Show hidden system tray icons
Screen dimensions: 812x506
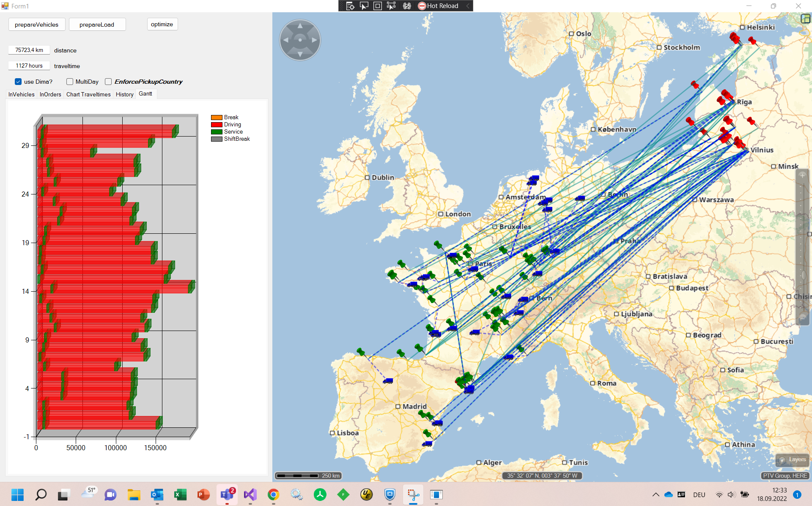(x=656, y=495)
